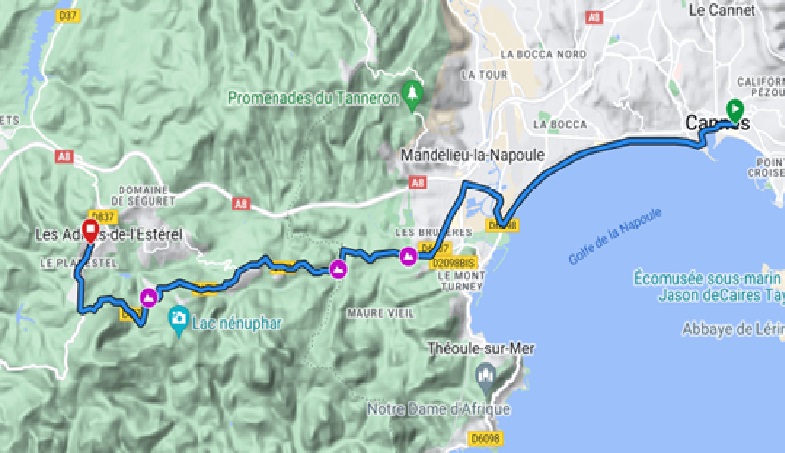
Task: Click the Notre Dame d'Afrique monument pin
Action: (x=486, y=378)
